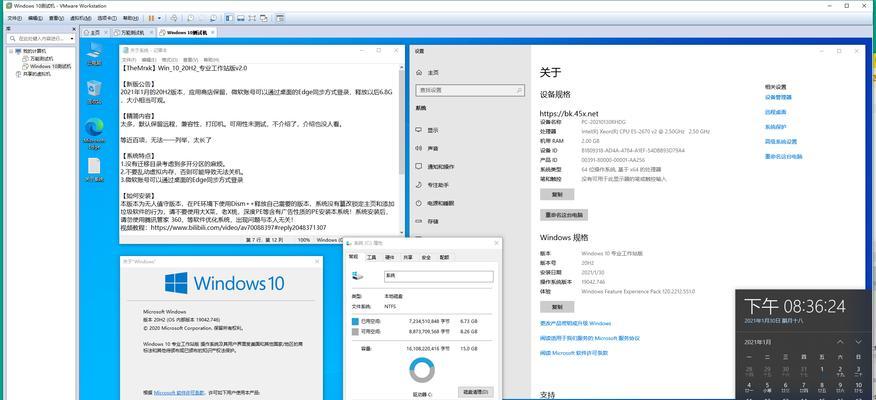Click the manage snapshots toolbar icon
This screenshot has width=876, height=400.
[x=213, y=18]
